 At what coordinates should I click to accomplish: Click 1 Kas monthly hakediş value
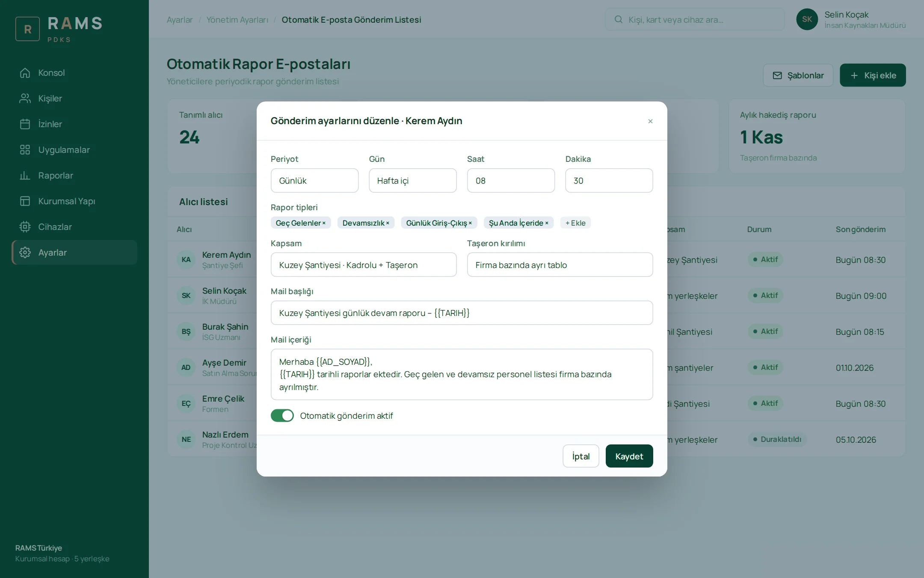pyautogui.click(x=761, y=137)
